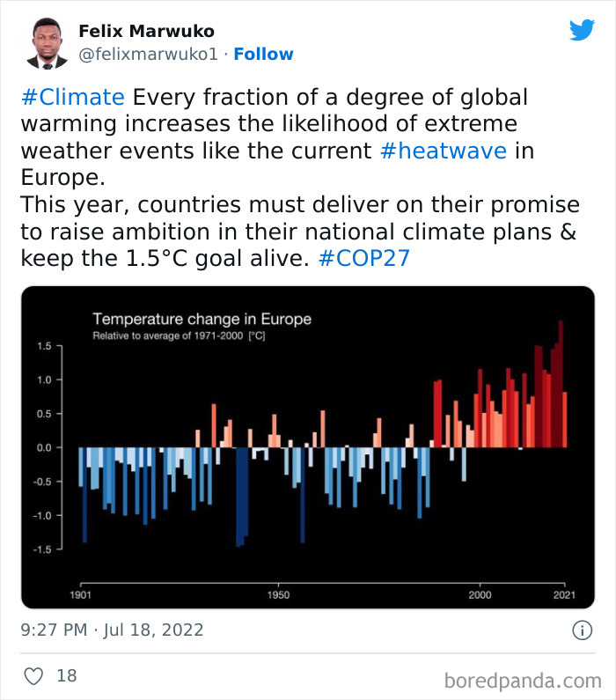Image resolution: width=616 pixels, height=700 pixels.
Task: Open the #heatwave hashtag
Action: tap(444, 150)
